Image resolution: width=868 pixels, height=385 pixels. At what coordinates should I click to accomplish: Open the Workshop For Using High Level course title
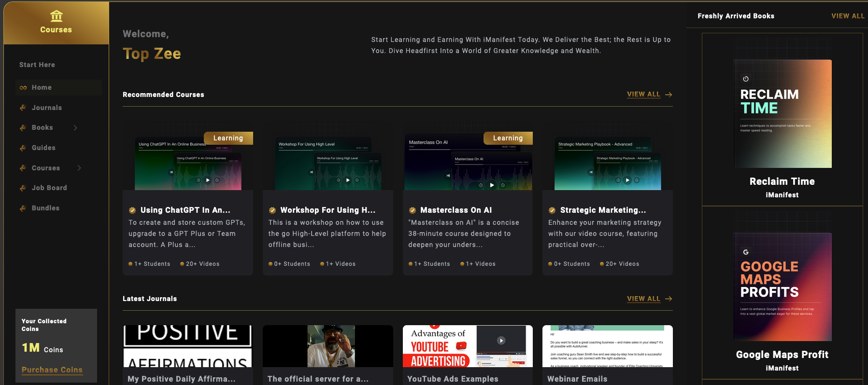coord(327,210)
